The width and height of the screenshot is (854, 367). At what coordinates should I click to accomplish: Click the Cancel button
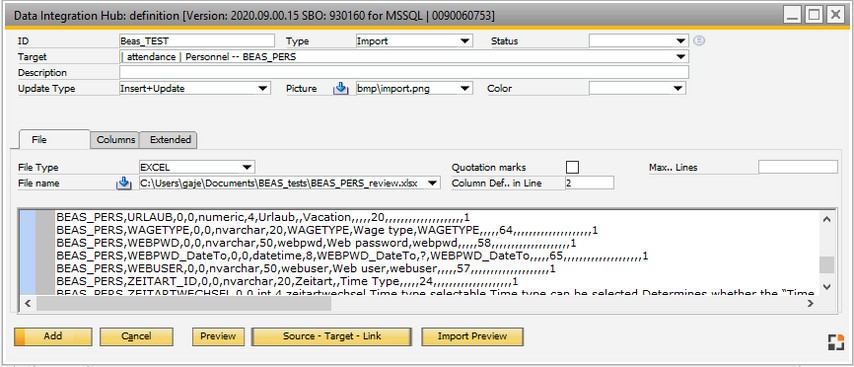(136, 337)
